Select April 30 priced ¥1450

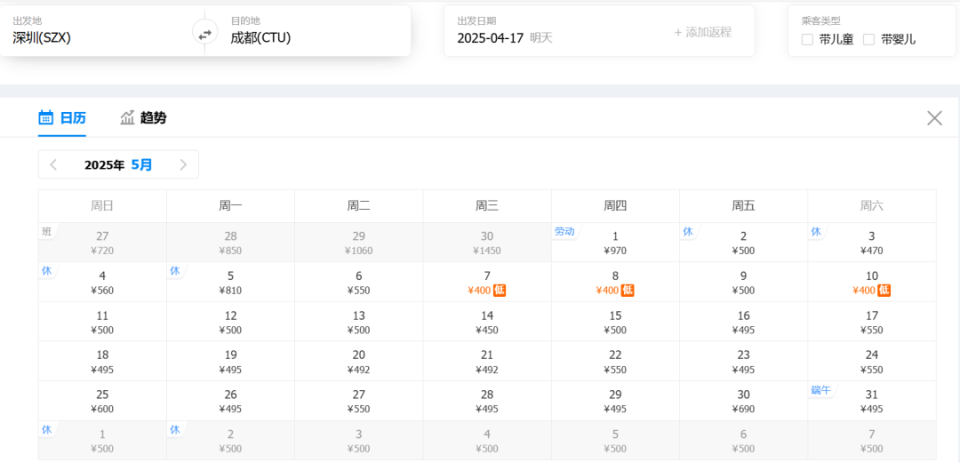pos(487,243)
